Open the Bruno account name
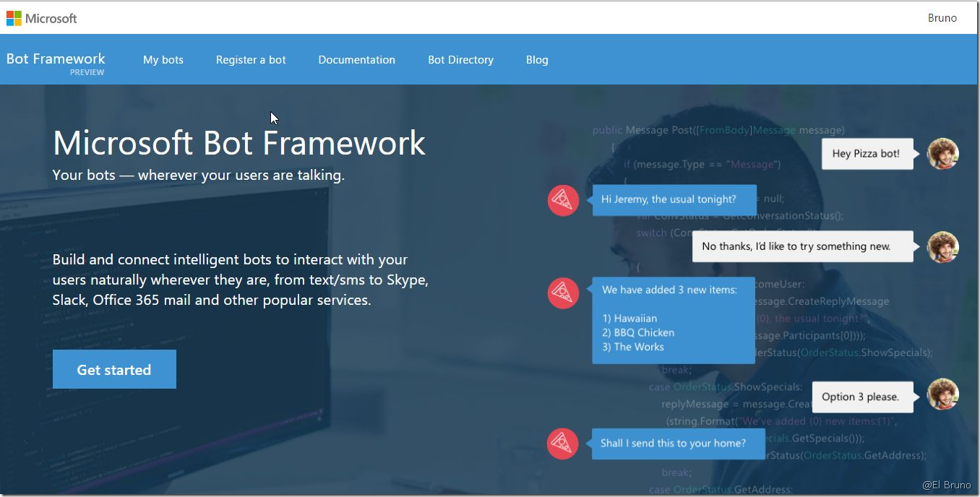This screenshot has height=497, width=980. [942, 18]
